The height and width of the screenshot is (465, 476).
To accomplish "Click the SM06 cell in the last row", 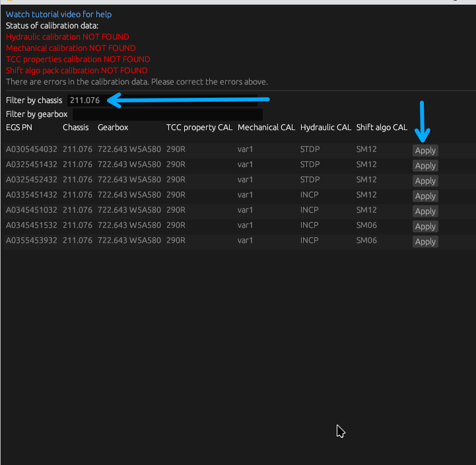I will (x=366, y=240).
